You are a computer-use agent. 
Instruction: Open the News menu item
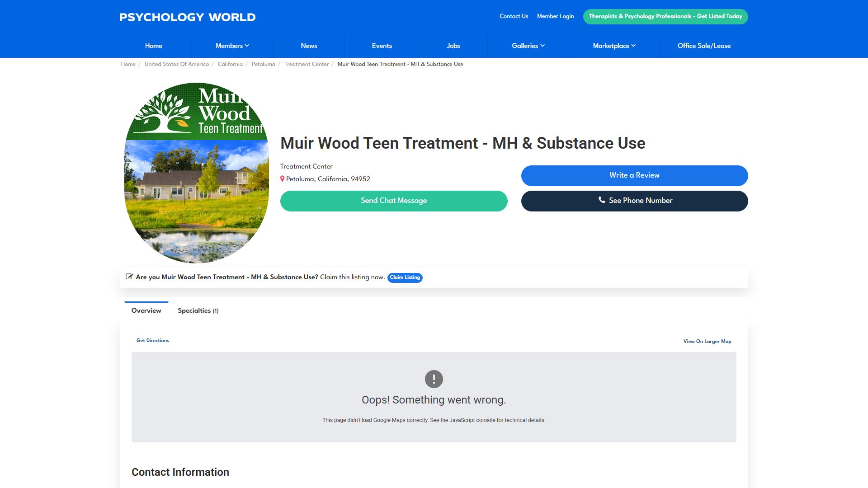309,46
